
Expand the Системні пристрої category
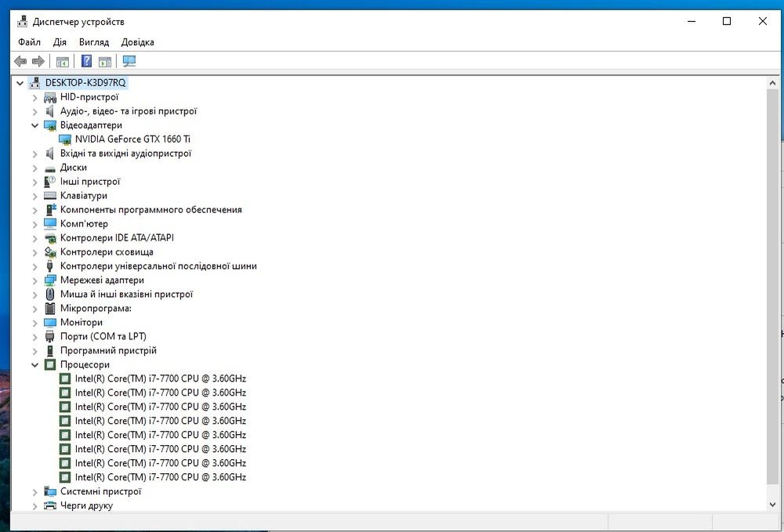coord(35,491)
